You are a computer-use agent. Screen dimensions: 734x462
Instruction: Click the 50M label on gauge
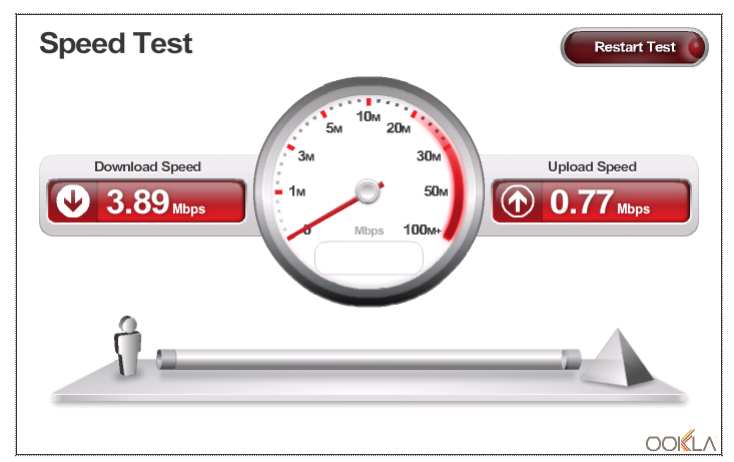tap(436, 191)
